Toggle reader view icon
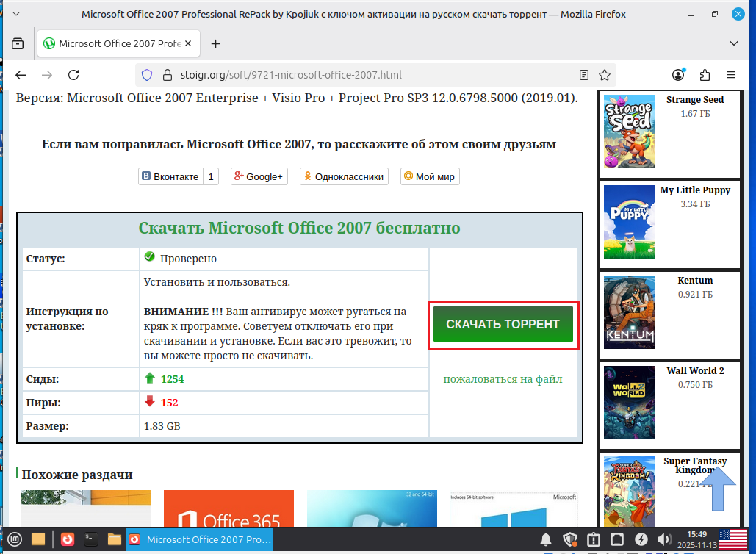Screen dimensions: 756x554 [x=584, y=75]
